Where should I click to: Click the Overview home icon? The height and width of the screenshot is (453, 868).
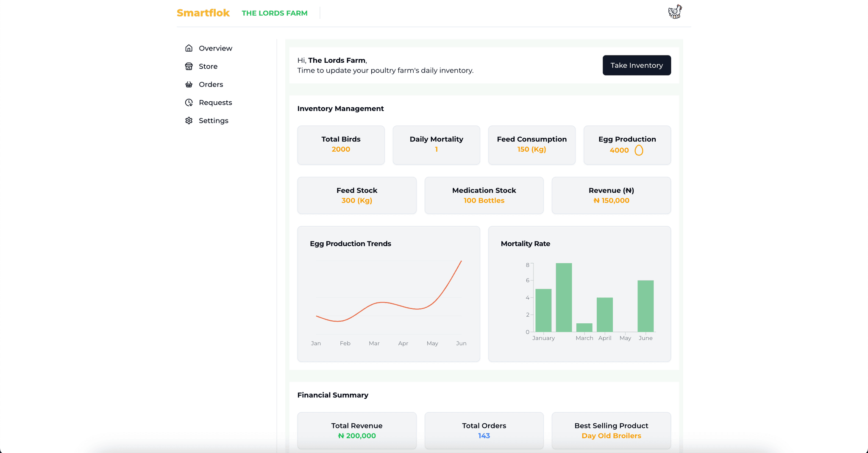coord(189,48)
